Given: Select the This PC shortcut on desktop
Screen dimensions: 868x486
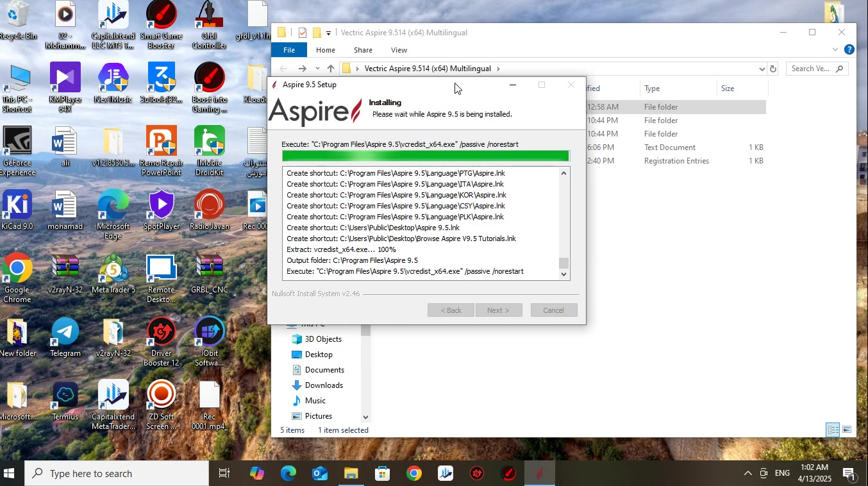Looking at the screenshot, I should (17, 88).
